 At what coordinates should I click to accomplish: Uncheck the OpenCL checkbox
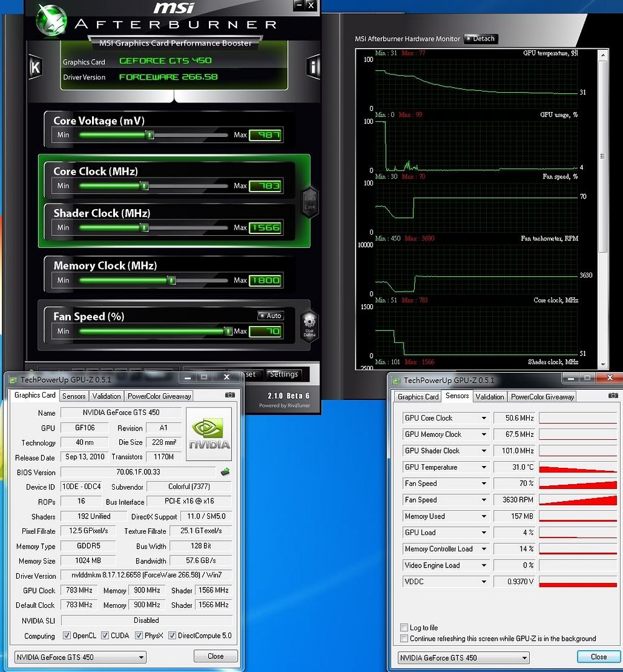coord(67,635)
